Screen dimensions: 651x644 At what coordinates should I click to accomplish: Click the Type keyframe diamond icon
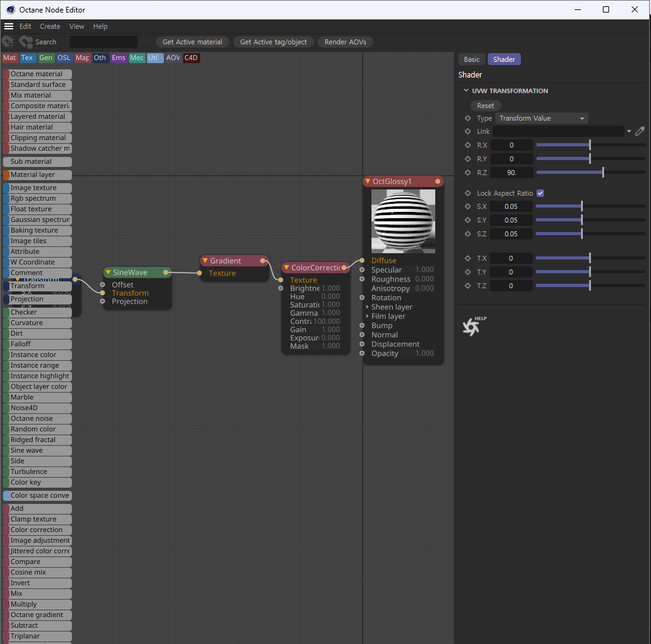click(x=467, y=118)
